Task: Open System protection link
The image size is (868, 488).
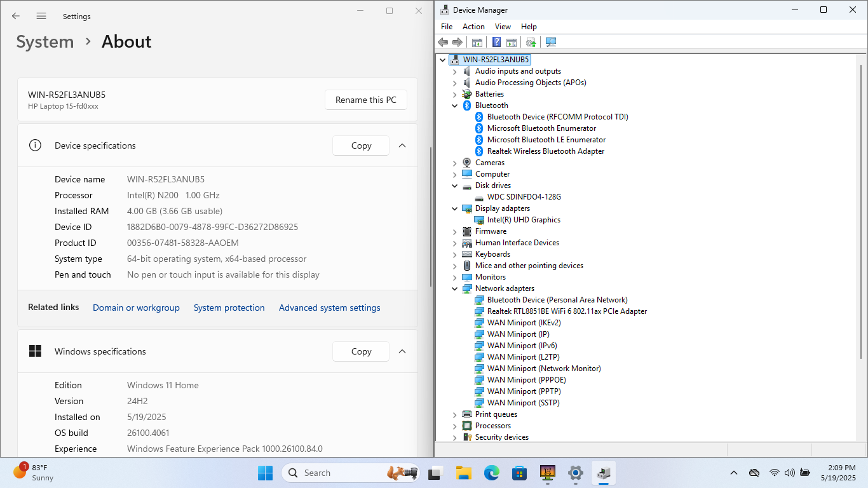Action: pyautogui.click(x=229, y=308)
